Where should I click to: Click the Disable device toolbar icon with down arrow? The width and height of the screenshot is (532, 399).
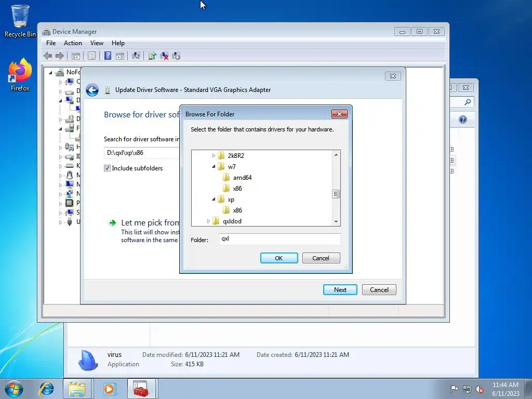pos(176,56)
